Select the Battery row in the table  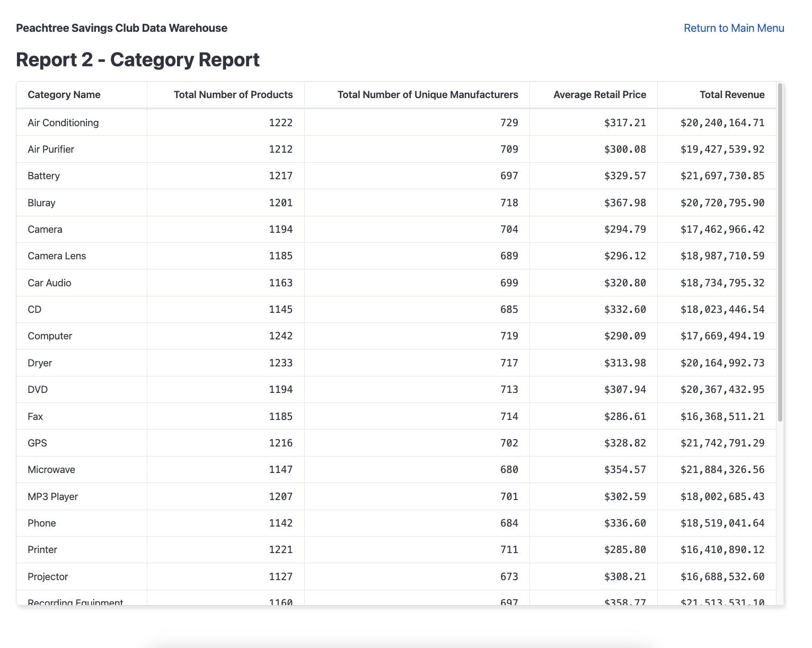(43, 176)
